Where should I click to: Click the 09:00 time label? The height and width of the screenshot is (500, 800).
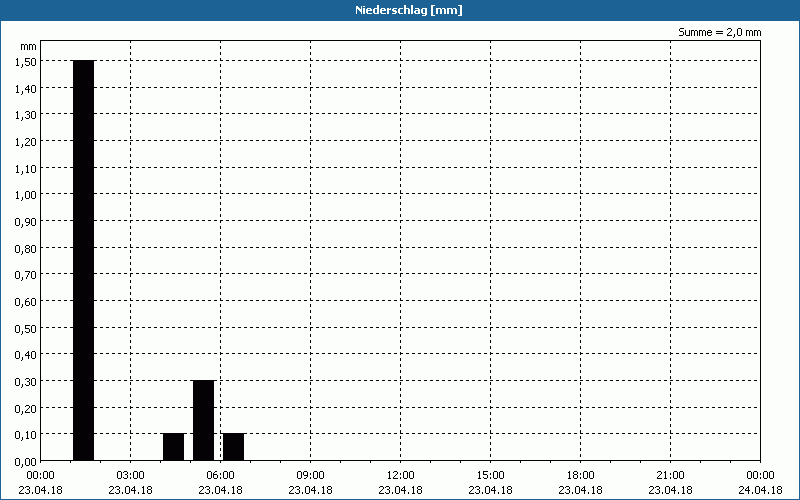click(310, 475)
